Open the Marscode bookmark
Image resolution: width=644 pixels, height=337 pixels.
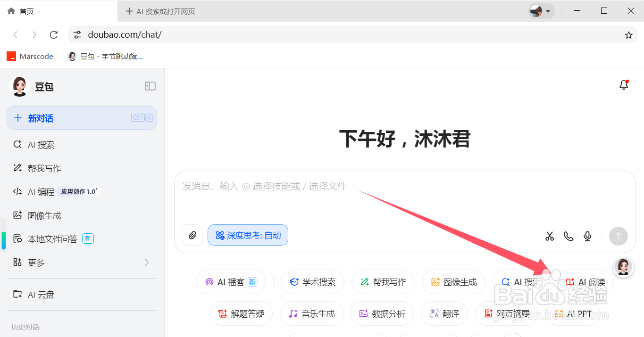coord(30,57)
